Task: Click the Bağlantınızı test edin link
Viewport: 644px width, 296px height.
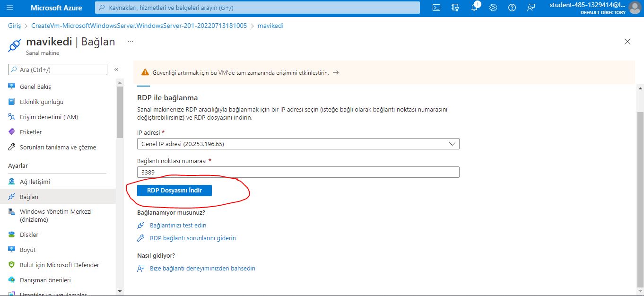Action: click(x=178, y=225)
